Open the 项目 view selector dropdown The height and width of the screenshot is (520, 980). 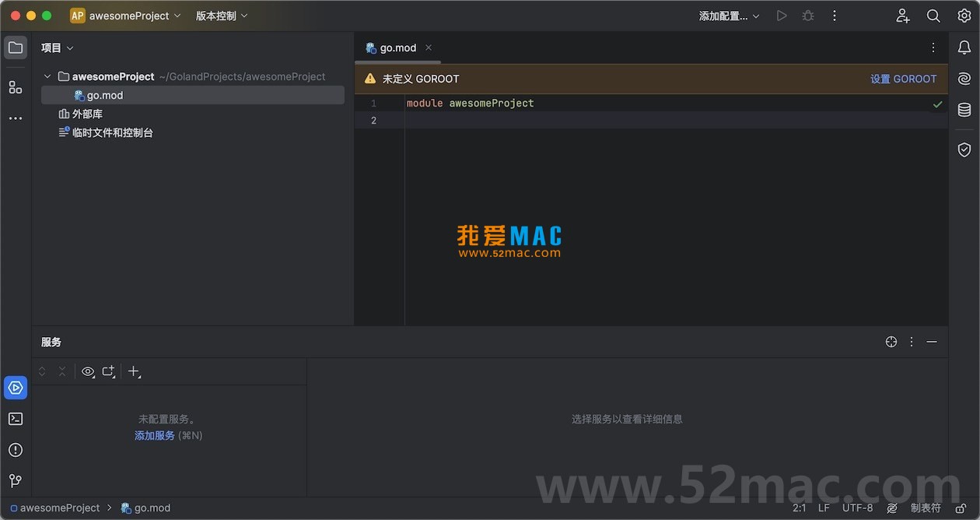pos(58,47)
